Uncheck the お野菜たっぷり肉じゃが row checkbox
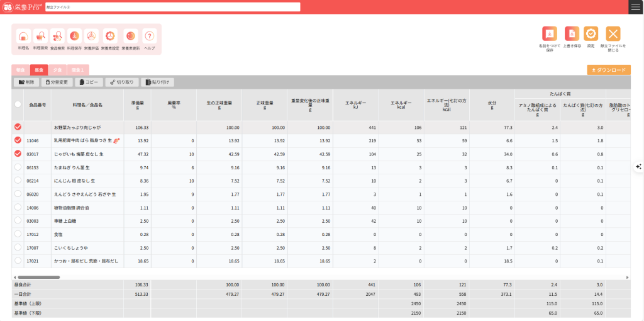644x321 pixels. (18, 127)
